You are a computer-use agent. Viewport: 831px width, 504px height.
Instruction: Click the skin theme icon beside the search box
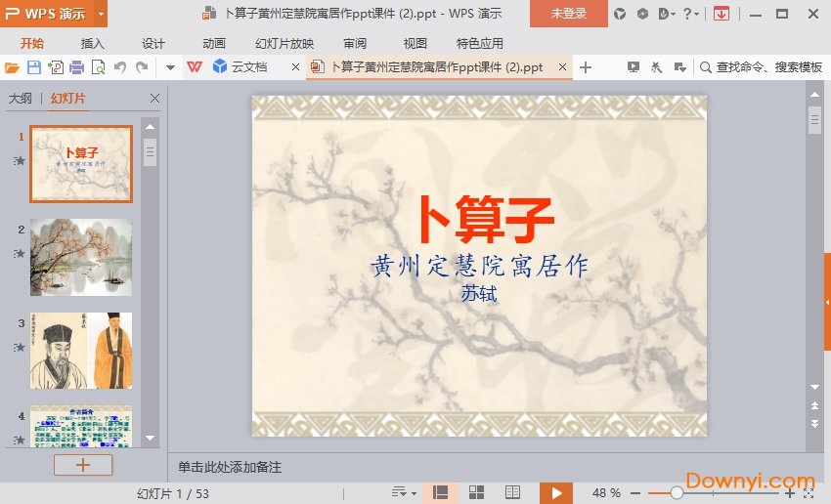click(656, 67)
